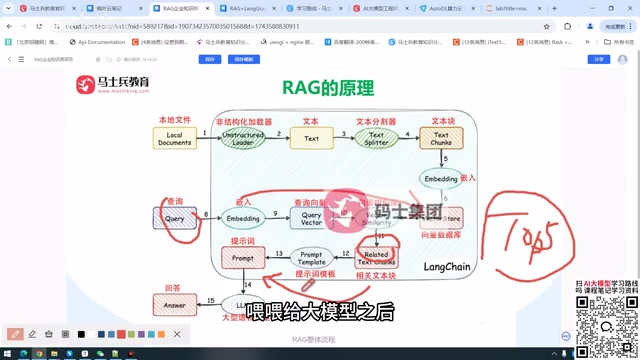Image resolution: width=640 pixels, height=360 pixels.
Task: Click the round assistant icon near QR code
Action: click(566, 336)
